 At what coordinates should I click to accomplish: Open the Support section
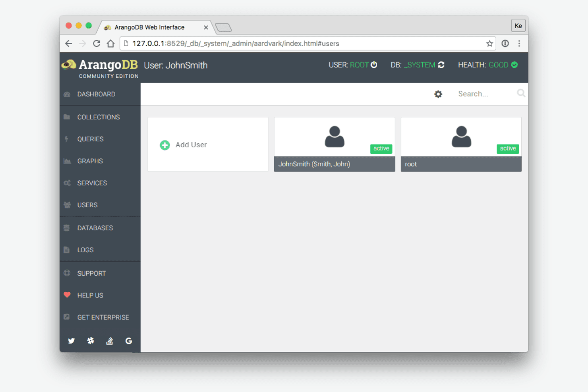(100, 273)
